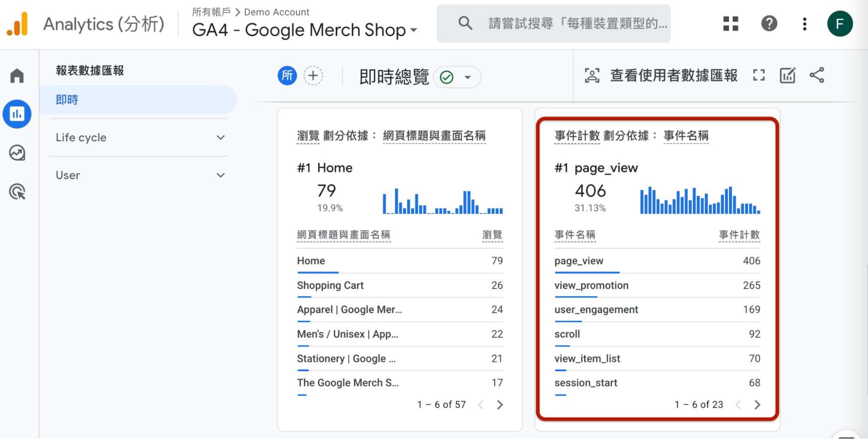Click the Men's / Unisex | App... row
The height and width of the screenshot is (439, 868).
pos(400,334)
